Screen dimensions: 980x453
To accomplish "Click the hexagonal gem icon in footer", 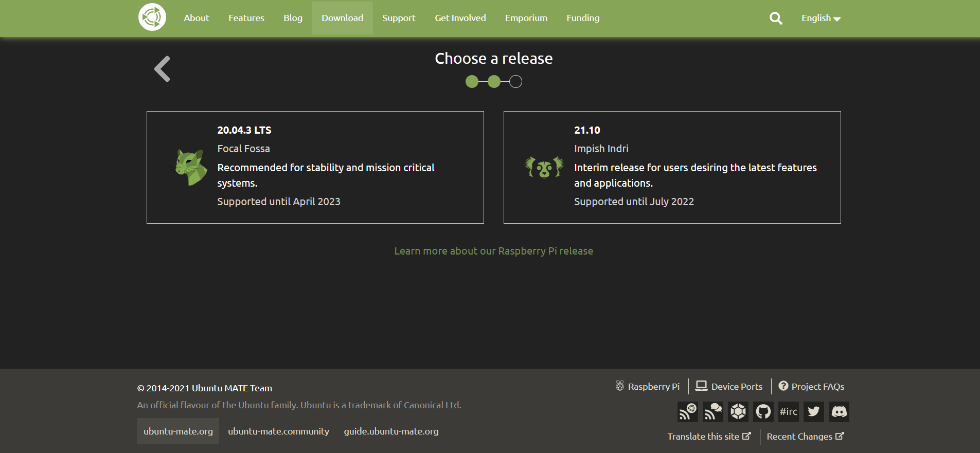I will pos(738,412).
